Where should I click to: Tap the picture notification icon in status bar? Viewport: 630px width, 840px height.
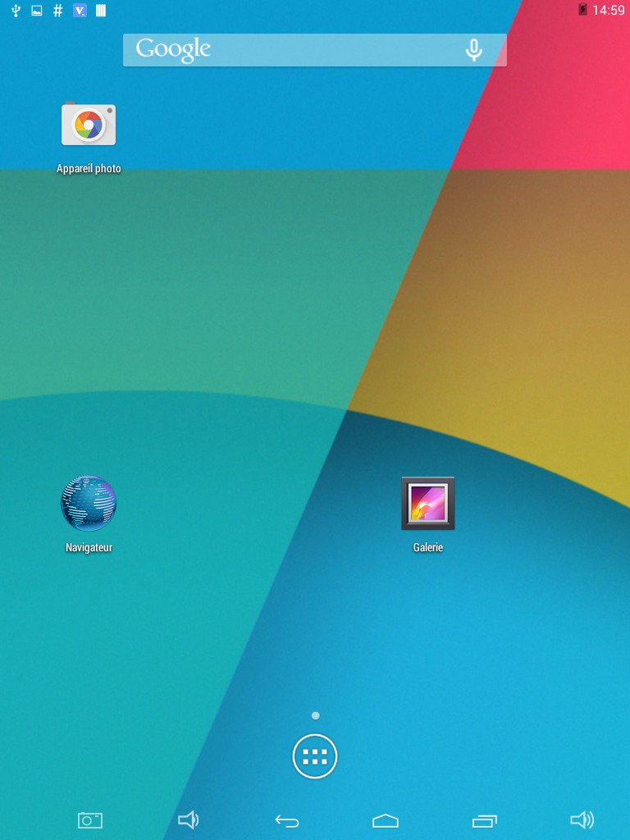[37, 10]
